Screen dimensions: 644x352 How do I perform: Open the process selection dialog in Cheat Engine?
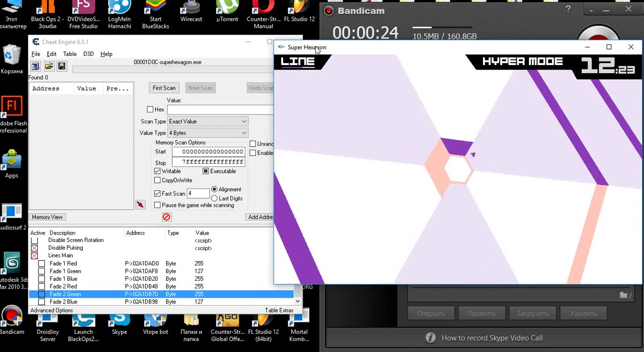click(x=35, y=66)
